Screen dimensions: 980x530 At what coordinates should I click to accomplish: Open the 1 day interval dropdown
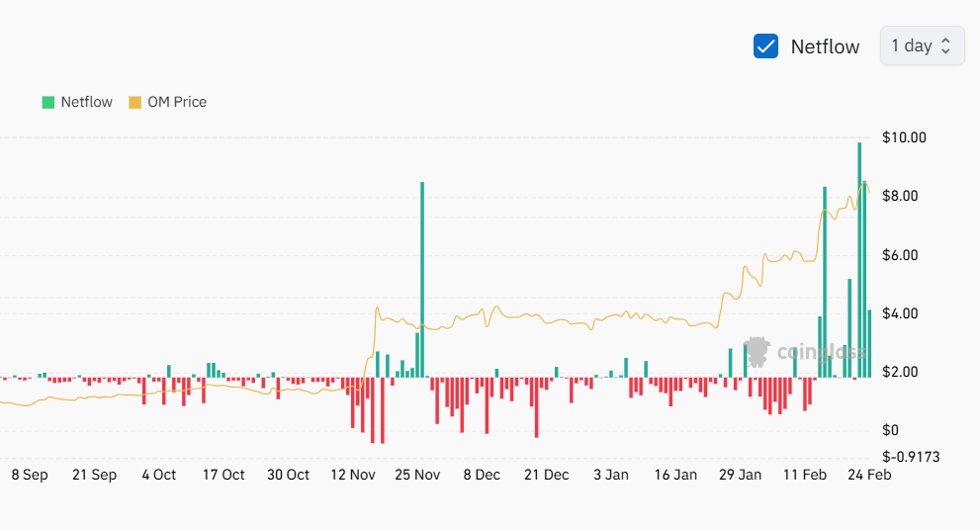(921, 45)
